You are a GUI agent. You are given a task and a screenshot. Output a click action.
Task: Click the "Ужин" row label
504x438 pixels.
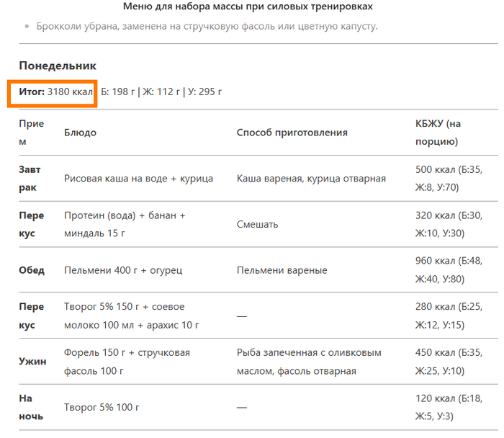pyautogui.click(x=32, y=362)
